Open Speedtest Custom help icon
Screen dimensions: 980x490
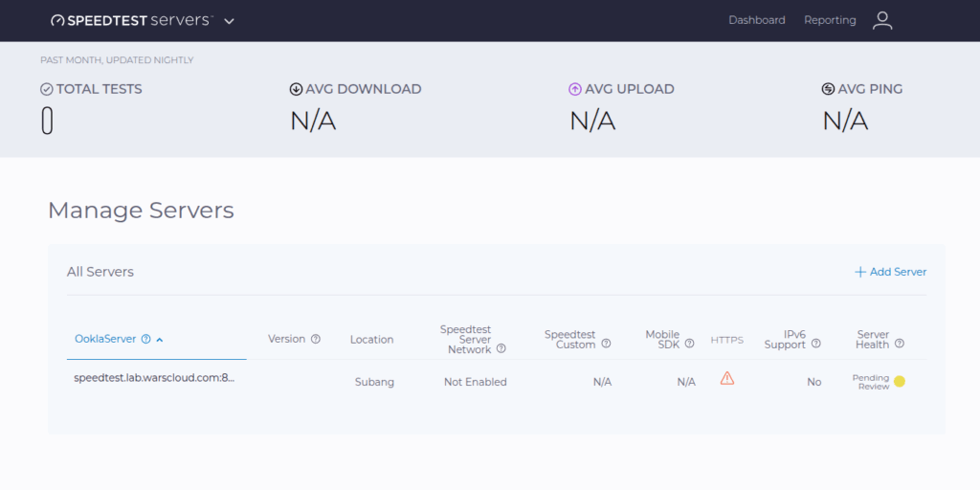(606, 344)
